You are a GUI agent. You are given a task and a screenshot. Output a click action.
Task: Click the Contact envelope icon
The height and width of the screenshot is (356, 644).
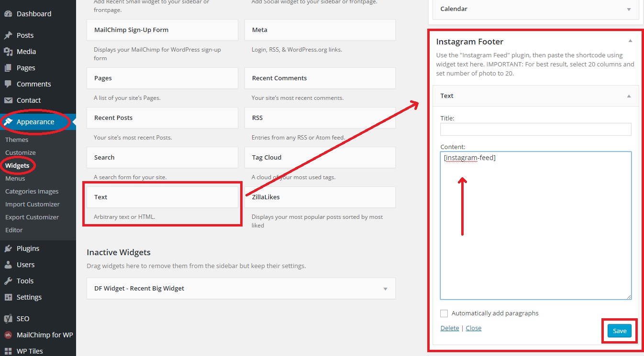8,100
